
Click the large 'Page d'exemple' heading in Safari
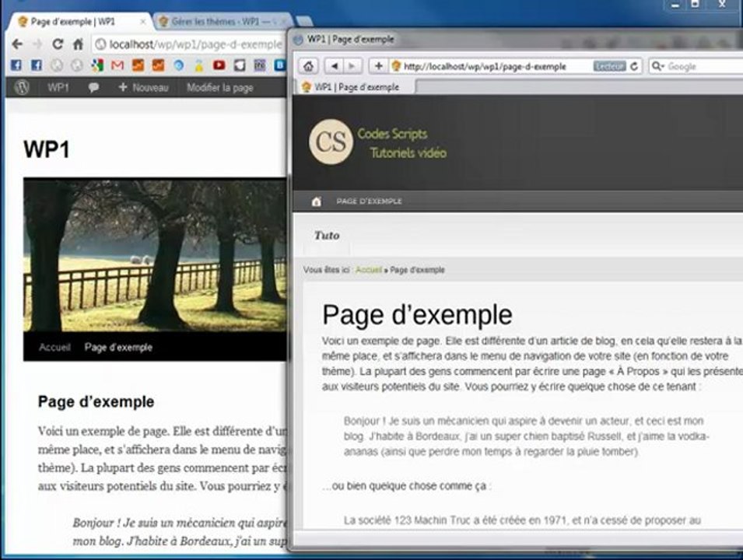(x=417, y=315)
